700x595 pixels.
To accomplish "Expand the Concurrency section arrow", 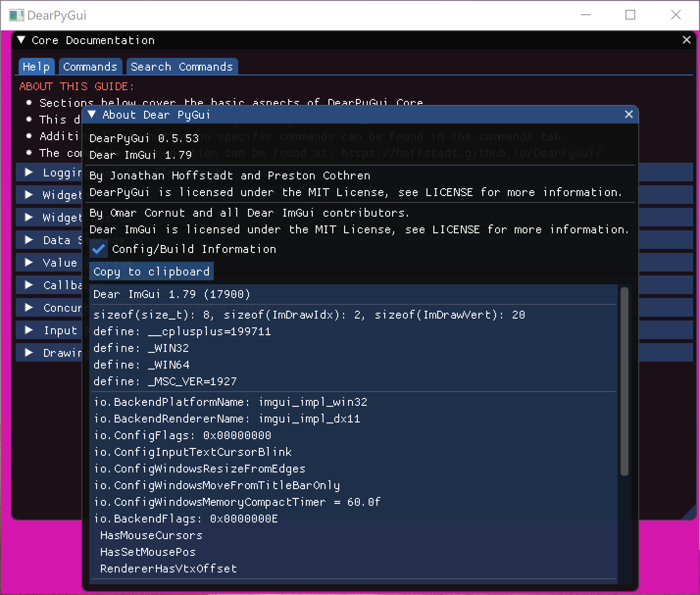I will pyautogui.click(x=29, y=307).
